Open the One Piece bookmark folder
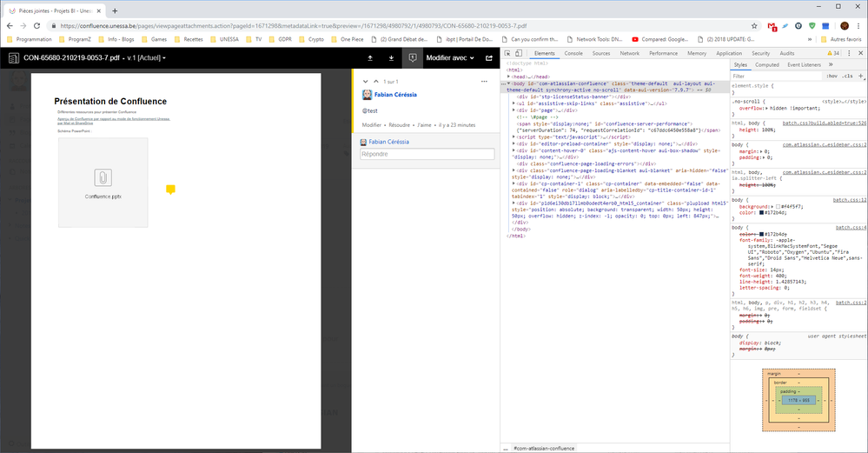This screenshot has width=868, height=453. [347, 39]
